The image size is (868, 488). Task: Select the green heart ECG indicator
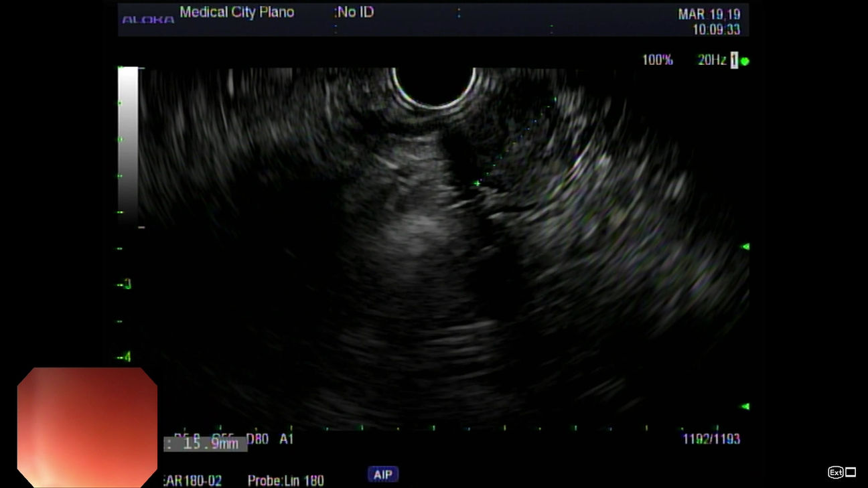coord(744,61)
